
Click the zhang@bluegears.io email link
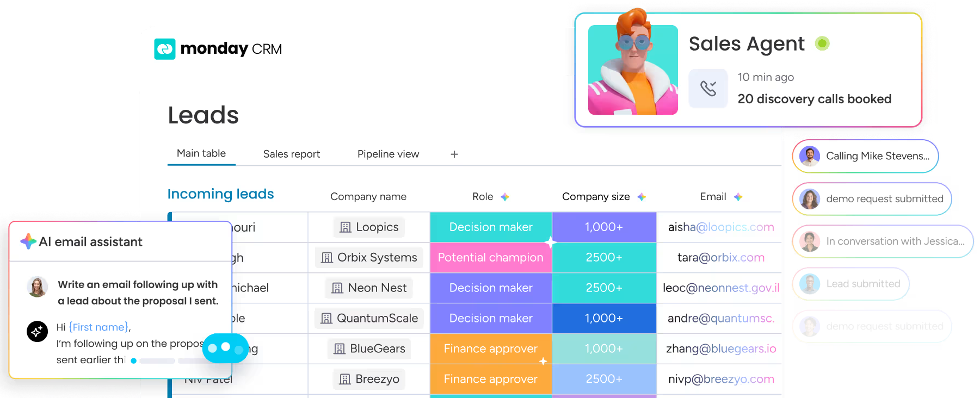[721, 349]
